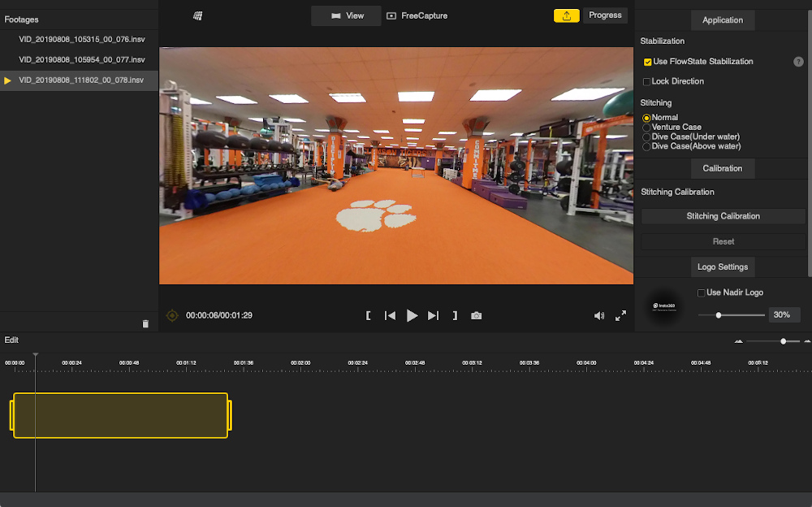This screenshot has height=507, width=812.
Task: Open the FlowState Stabilization help icon
Action: point(798,62)
